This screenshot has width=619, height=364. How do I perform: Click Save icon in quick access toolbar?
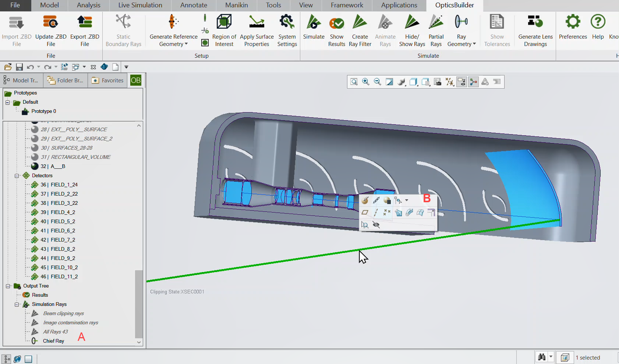click(20, 67)
